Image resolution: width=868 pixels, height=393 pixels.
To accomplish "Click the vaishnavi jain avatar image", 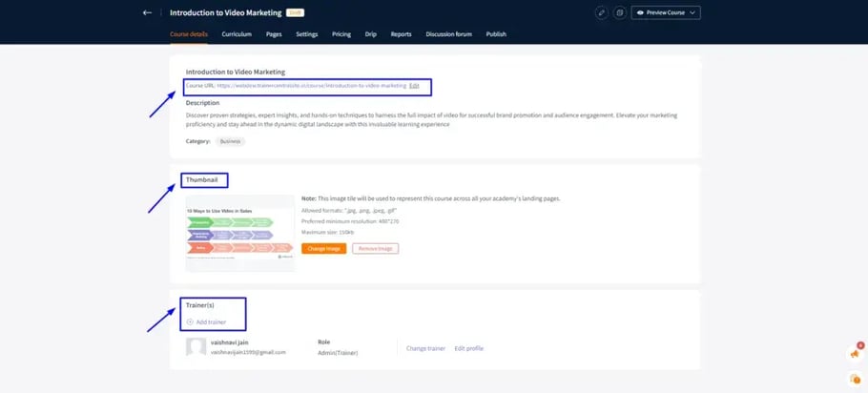I will (196, 347).
